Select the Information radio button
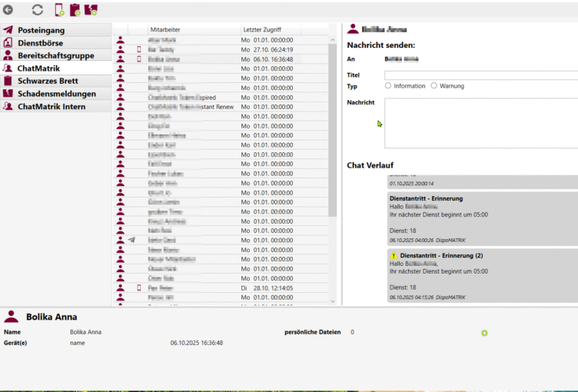 click(x=388, y=86)
